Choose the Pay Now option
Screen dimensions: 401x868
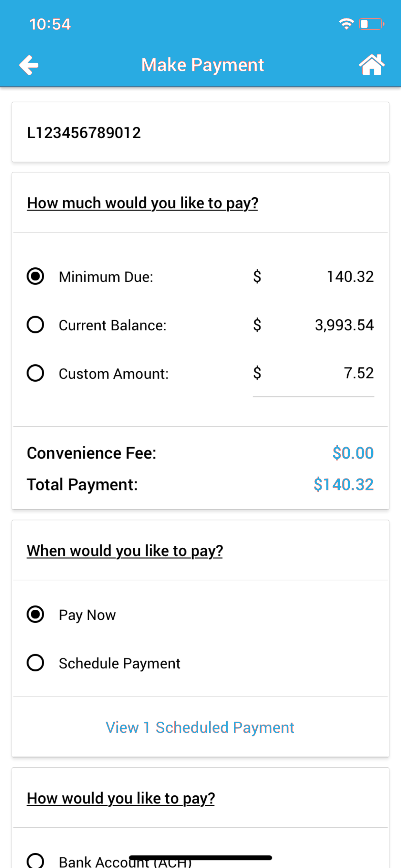[36, 614]
